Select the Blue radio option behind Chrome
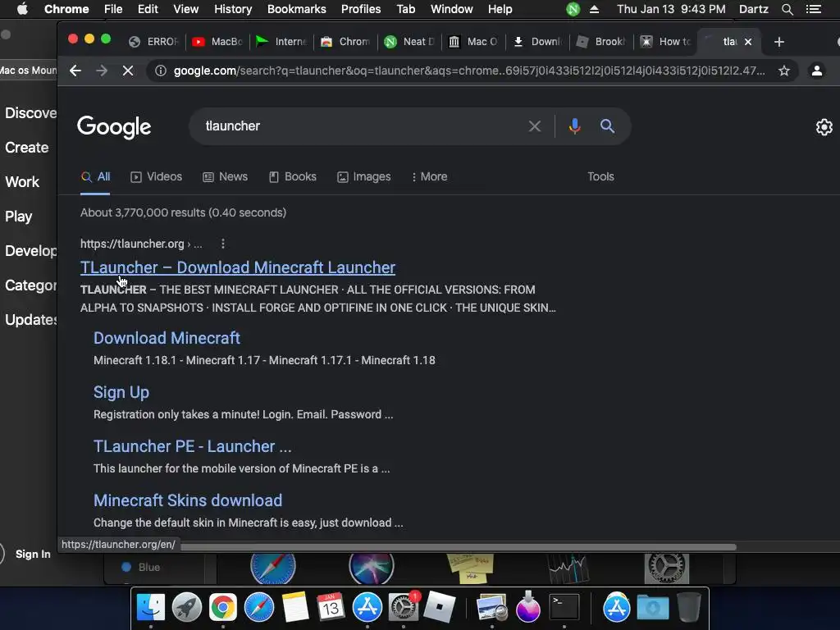Image resolution: width=840 pixels, height=630 pixels. pyautogui.click(x=126, y=567)
